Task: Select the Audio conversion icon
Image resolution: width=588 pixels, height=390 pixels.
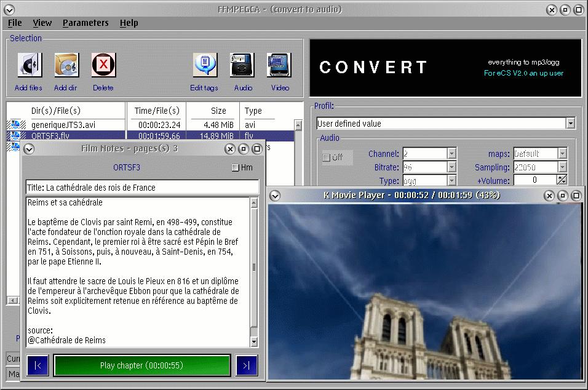Action: pyautogui.click(x=242, y=65)
